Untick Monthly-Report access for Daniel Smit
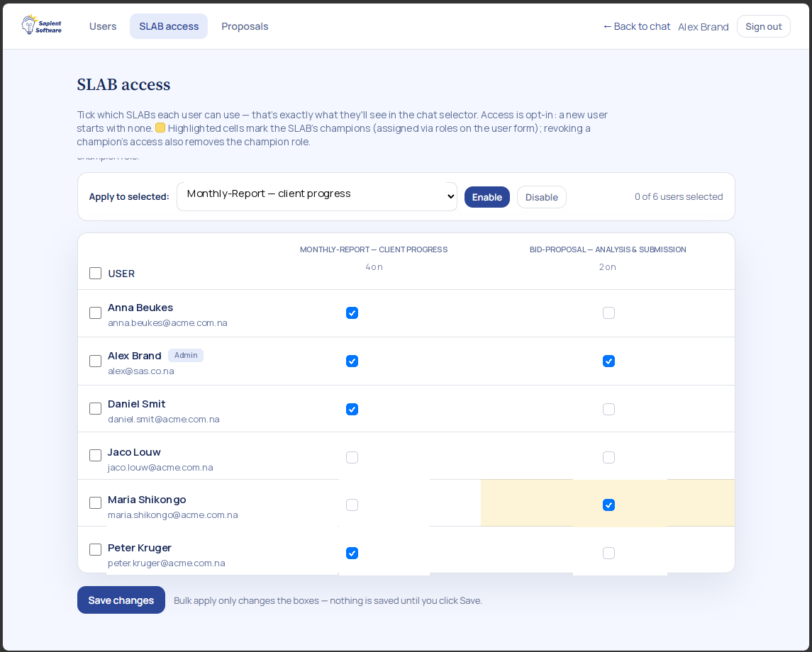Screen dimensions: 812x652 352,410
